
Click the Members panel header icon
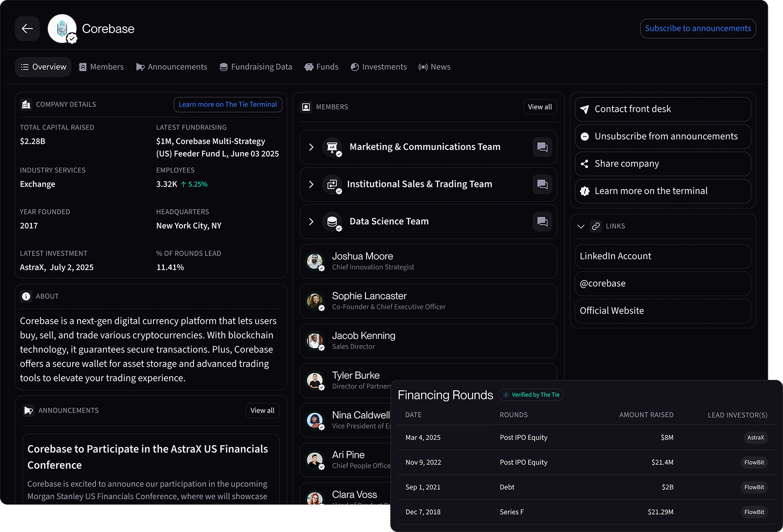click(x=306, y=107)
